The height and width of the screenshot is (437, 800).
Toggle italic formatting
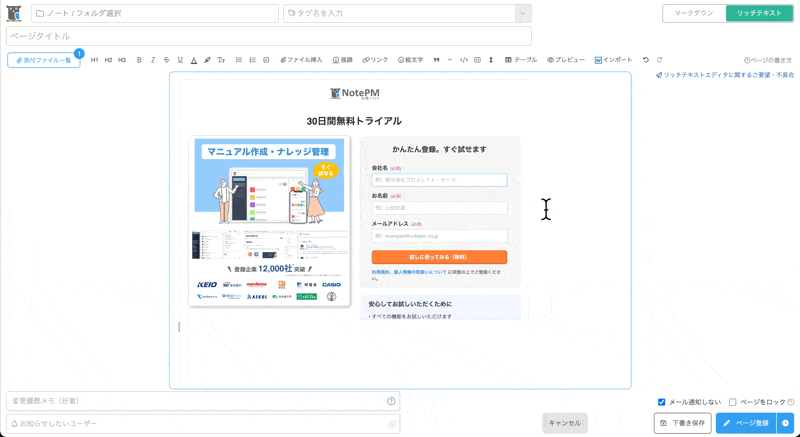(x=153, y=60)
